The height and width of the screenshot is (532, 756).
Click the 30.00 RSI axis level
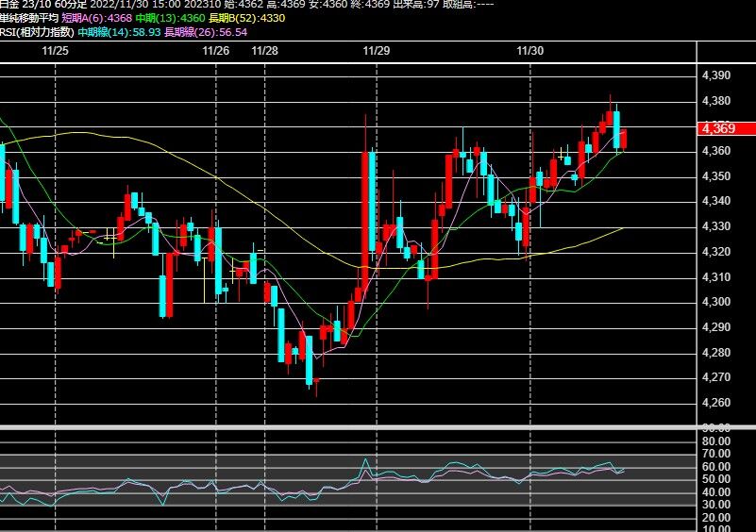click(x=716, y=505)
